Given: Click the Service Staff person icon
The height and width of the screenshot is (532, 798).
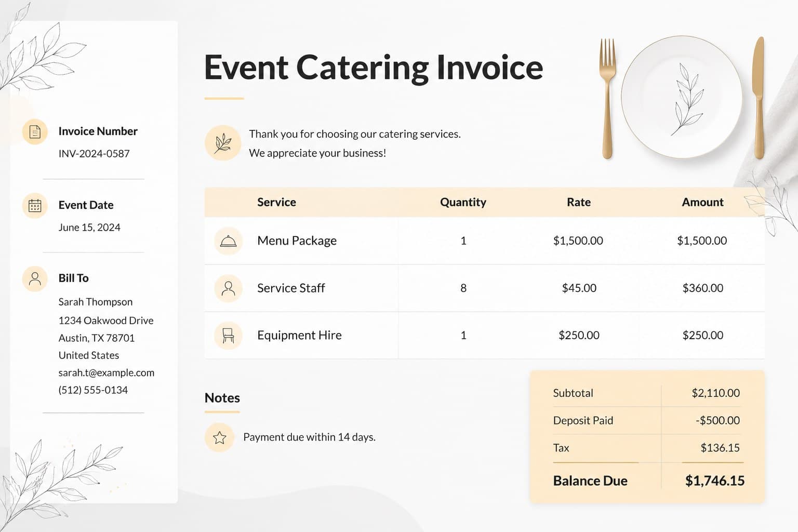Looking at the screenshot, I should [229, 288].
